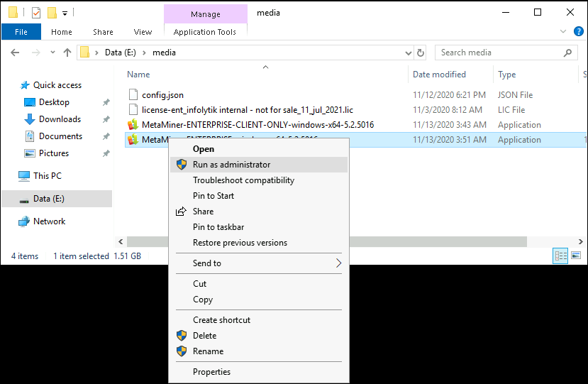
Task: Expand the Send to submenu
Action: [259, 263]
